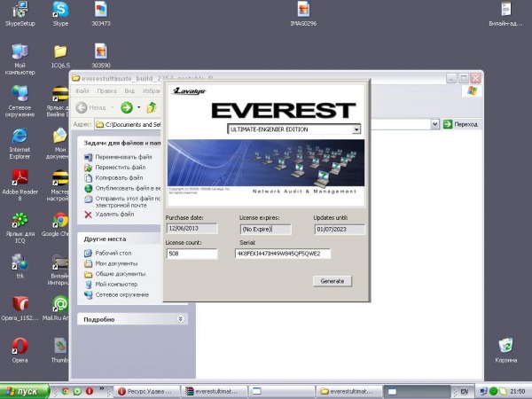Open SkypeSetup desktop icon
Viewport: 532px width, 399px height.
(x=20, y=13)
